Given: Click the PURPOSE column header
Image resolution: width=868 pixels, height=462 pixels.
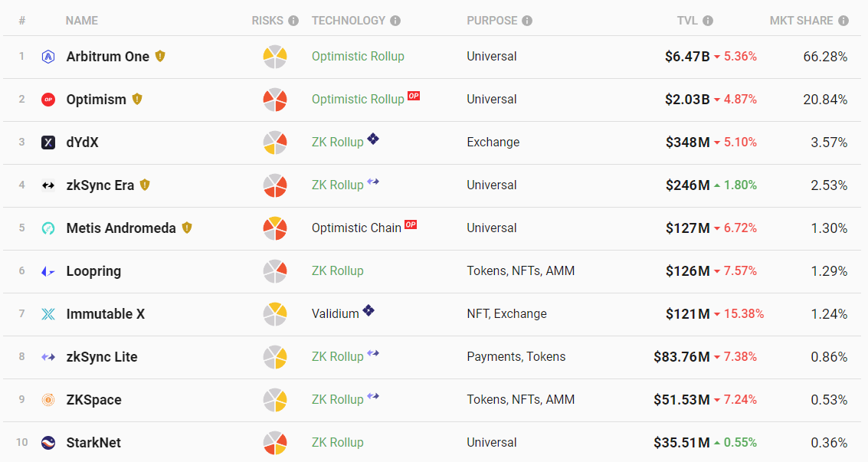Looking at the screenshot, I should point(492,21).
